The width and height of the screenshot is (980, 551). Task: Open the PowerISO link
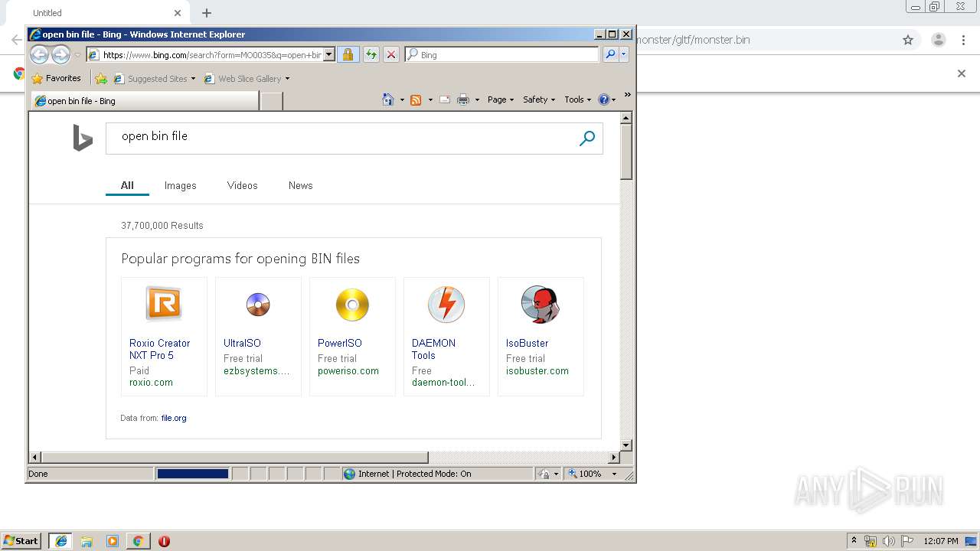pyautogui.click(x=340, y=343)
